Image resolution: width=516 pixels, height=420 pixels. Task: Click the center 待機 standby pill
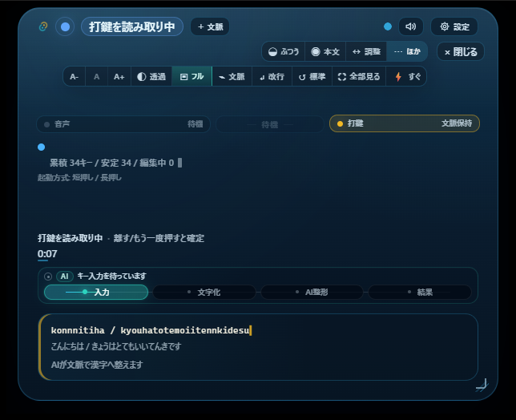270,124
